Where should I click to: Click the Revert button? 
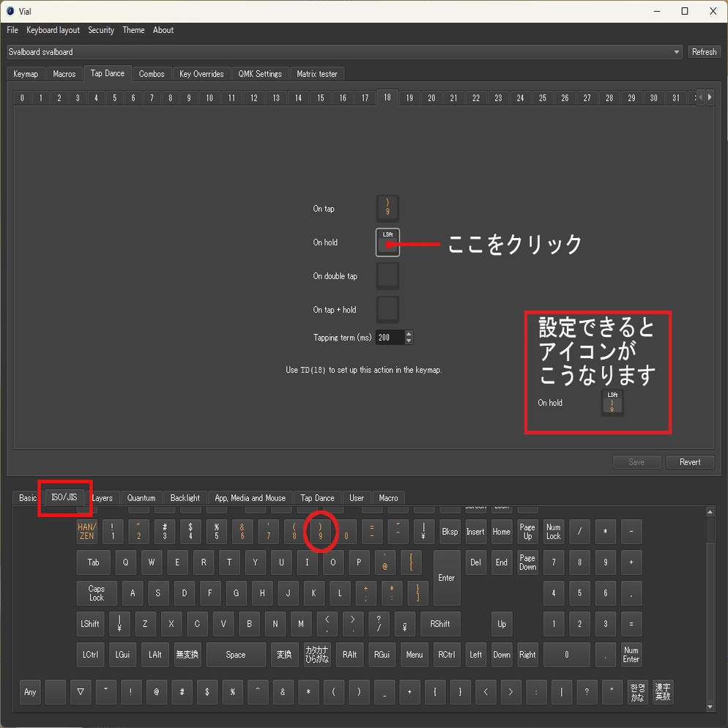coord(689,462)
